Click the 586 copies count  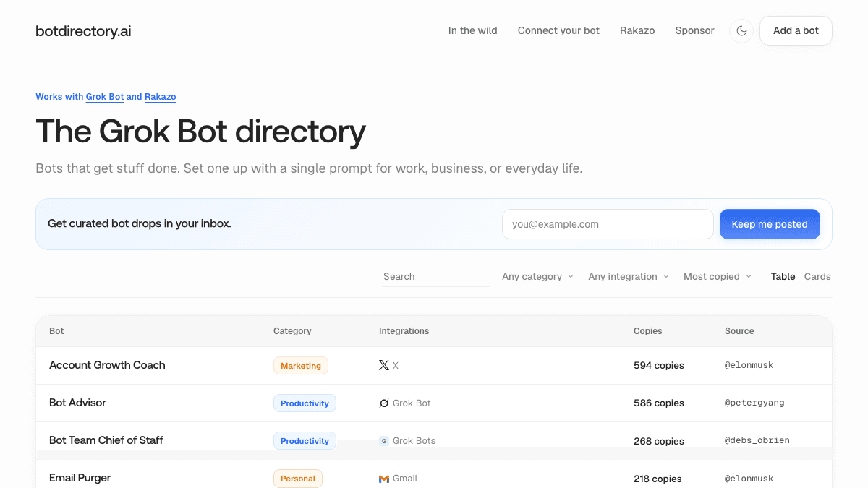click(x=659, y=403)
